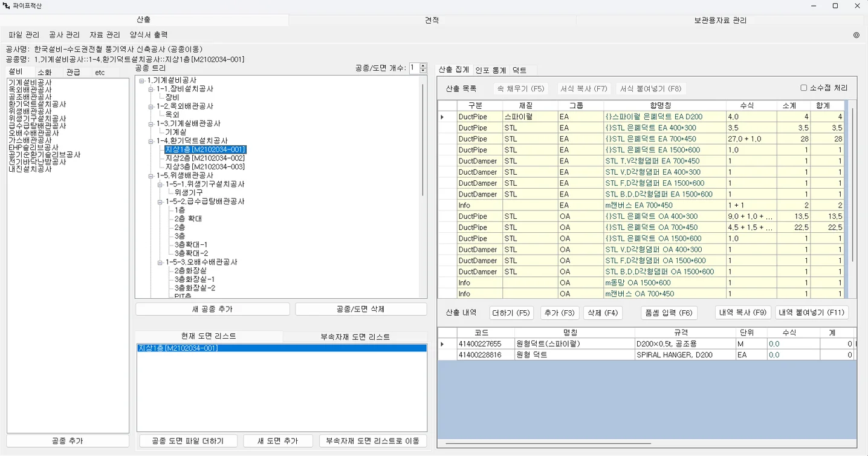Image resolution: width=868 pixels, height=456 pixels.
Task: Click cell 'm캔버스 EA 700*450'
Action: pos(664,205)
